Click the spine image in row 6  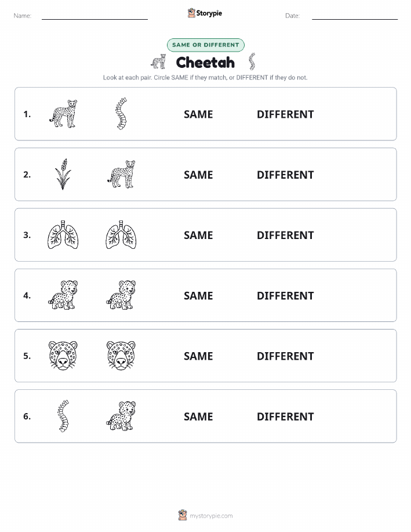pyautogui.click(x=63, y=415)
